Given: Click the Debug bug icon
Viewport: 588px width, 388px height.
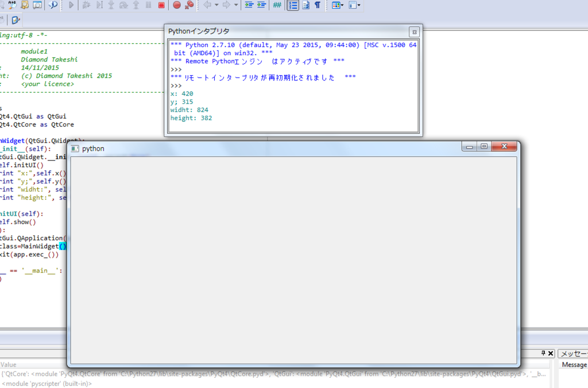Looking at the screenshot, I should [86, 5].
